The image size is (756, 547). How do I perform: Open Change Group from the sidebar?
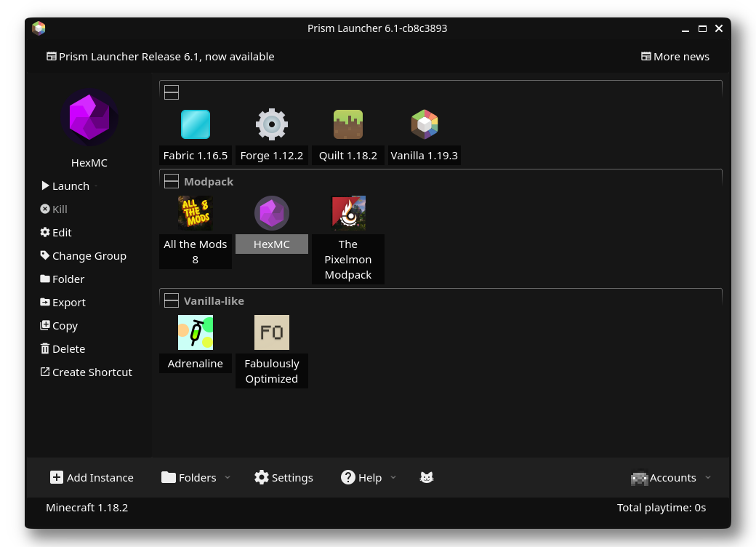tap(83, 255)
